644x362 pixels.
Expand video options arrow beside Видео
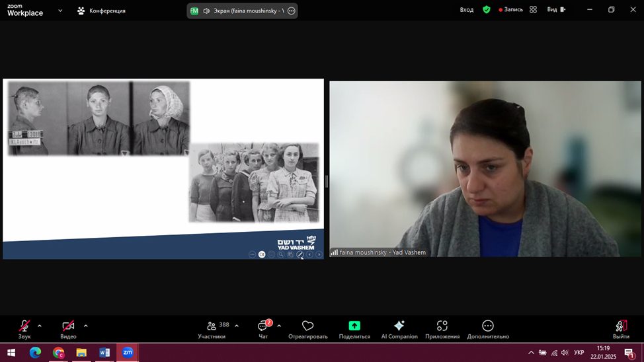86,326
